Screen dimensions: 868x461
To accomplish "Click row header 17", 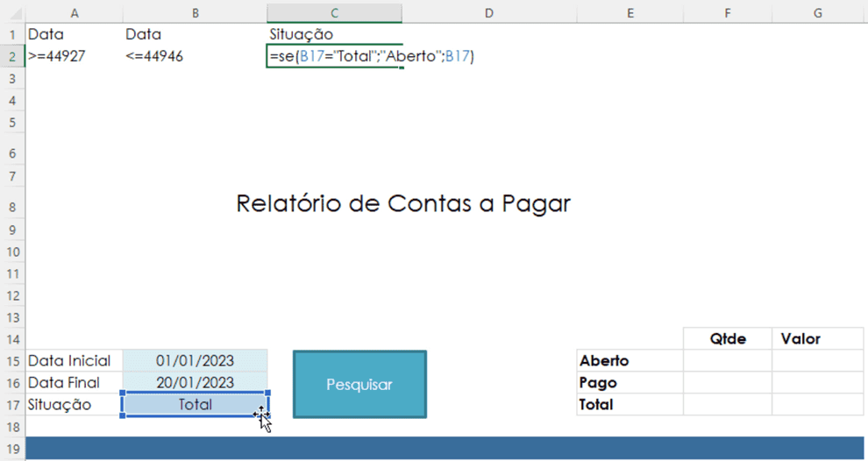I will pos(12,405).
